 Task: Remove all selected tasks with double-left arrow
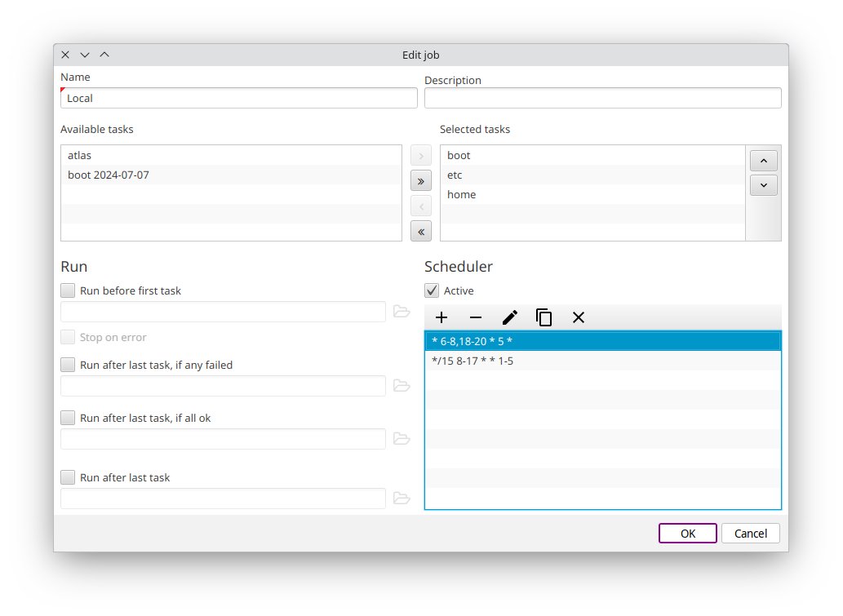[x=421, y=232]
